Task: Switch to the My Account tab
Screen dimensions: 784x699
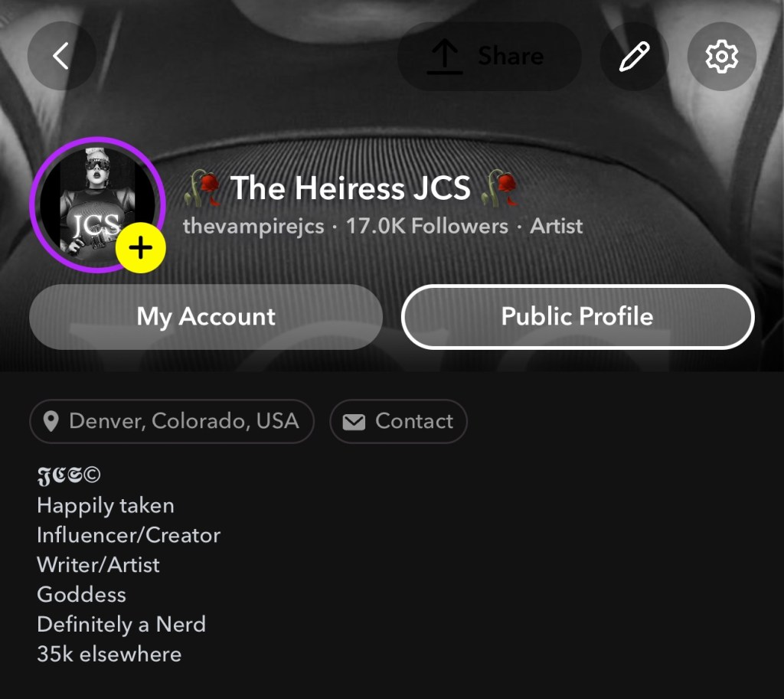Action: click(206, 317)
